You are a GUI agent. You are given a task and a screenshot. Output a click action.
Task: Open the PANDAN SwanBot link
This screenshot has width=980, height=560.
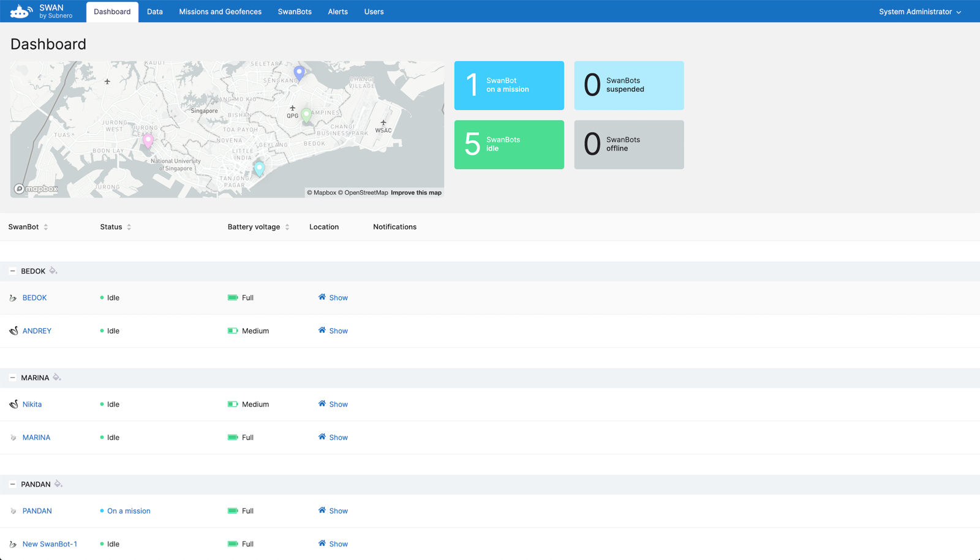(x=37, y=511)
